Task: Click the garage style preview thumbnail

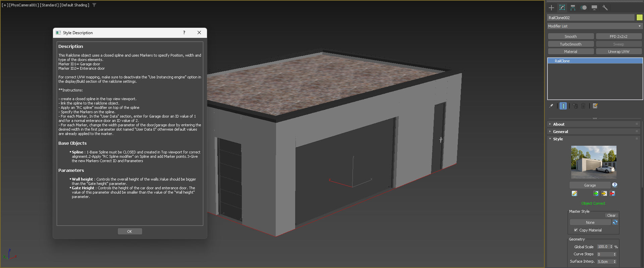Action: 594,162
